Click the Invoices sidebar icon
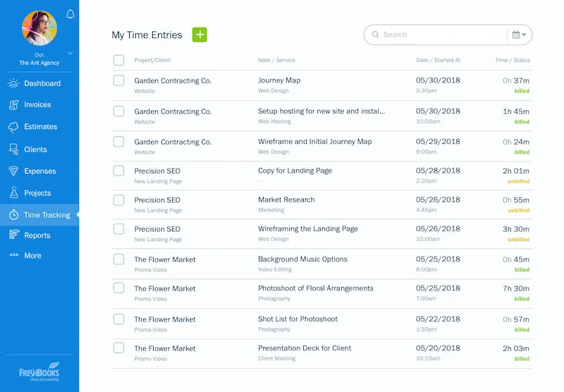564x392 pixels. coord(13,104)
